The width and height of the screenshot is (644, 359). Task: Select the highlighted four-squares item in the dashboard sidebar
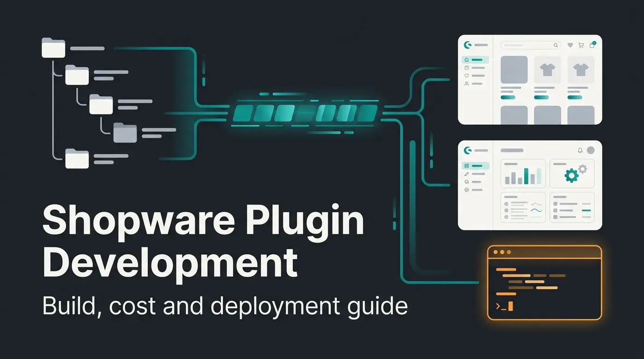click(476, 166)
